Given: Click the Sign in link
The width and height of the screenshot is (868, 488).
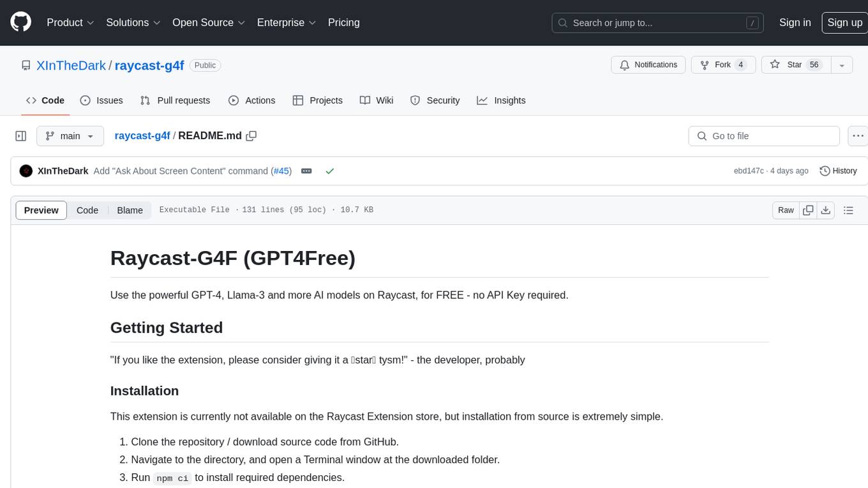Looking at the screenshot, I should [x=795, y=22].
